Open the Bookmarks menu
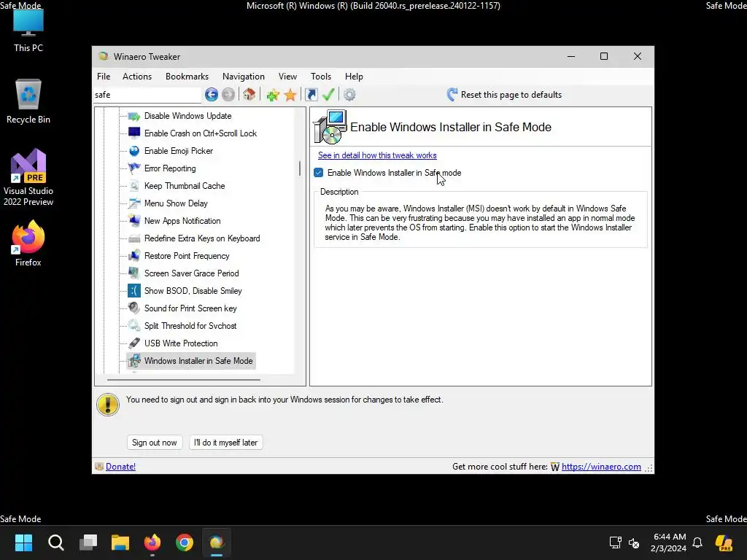The height and width of the screenshot is (560, 747). pyautogui.click(x=187, y=76)
